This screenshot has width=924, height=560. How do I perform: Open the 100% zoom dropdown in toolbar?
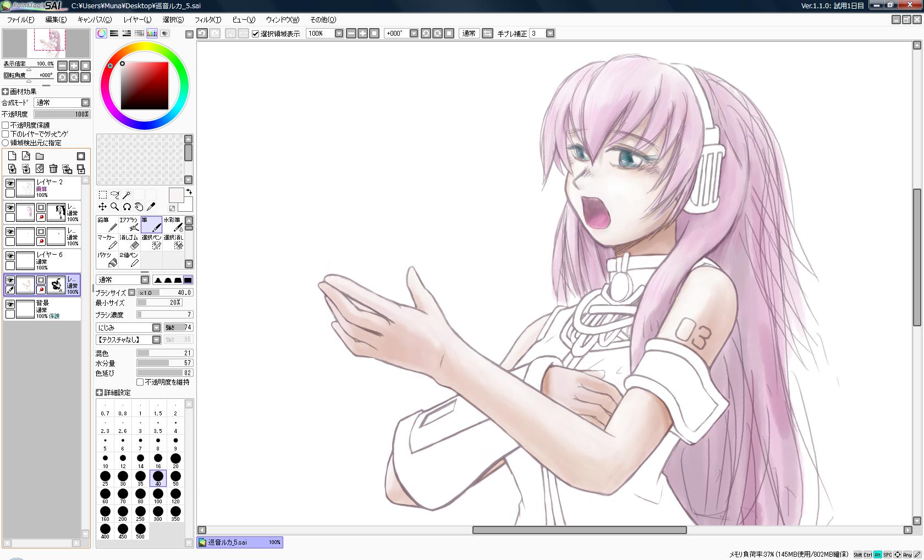click(339, 34)
